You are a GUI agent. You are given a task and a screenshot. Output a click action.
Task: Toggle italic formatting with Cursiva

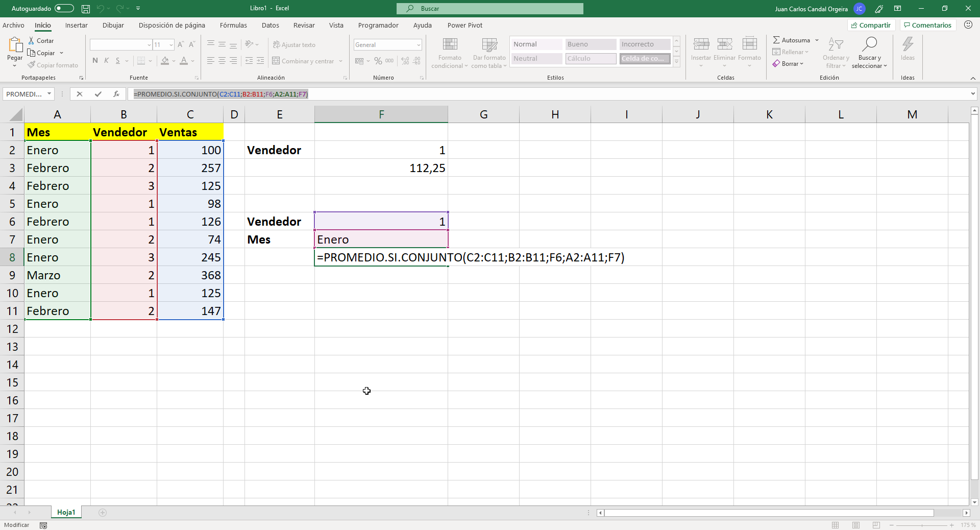(106, 60)
